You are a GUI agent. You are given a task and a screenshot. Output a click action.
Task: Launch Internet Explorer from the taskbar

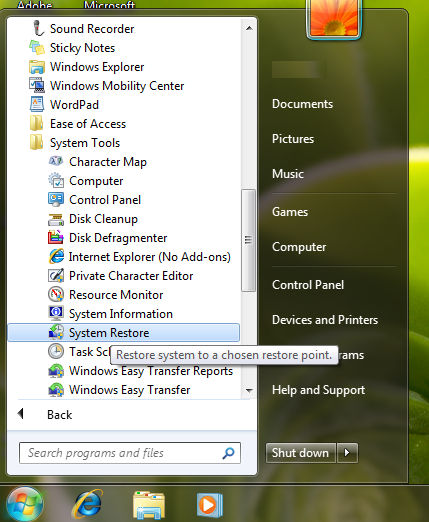click(88, 503)
